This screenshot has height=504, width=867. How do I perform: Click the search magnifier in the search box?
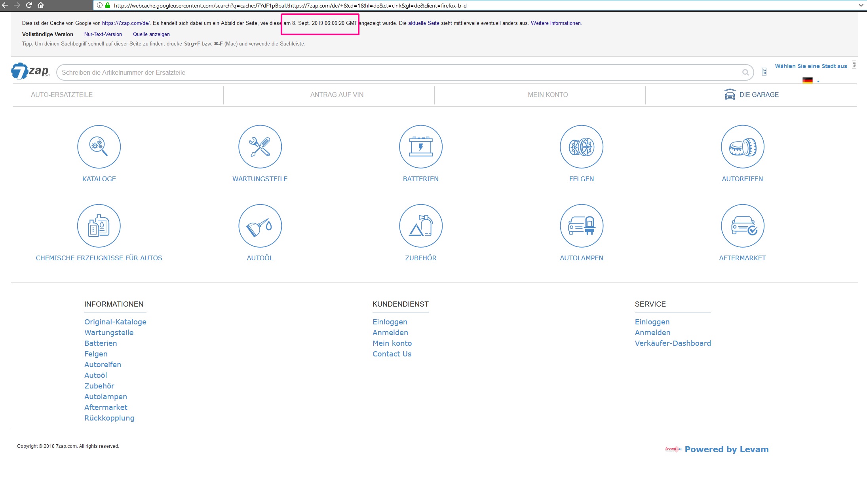pos(745,72)
